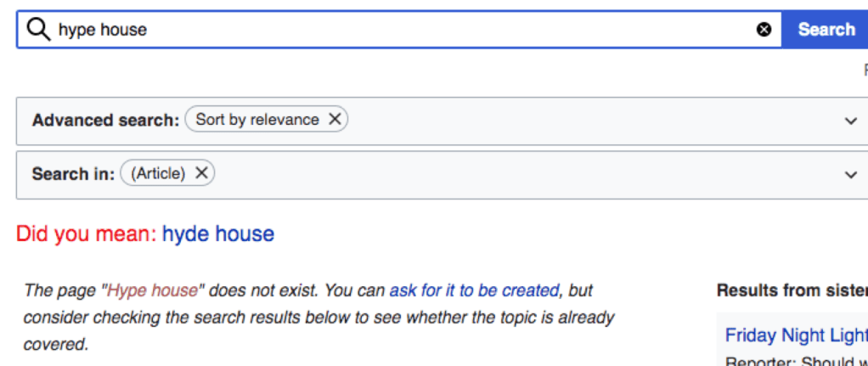868x366 pixels.
Task: Clear the search field with the X icon
Action: click(764, 30)
